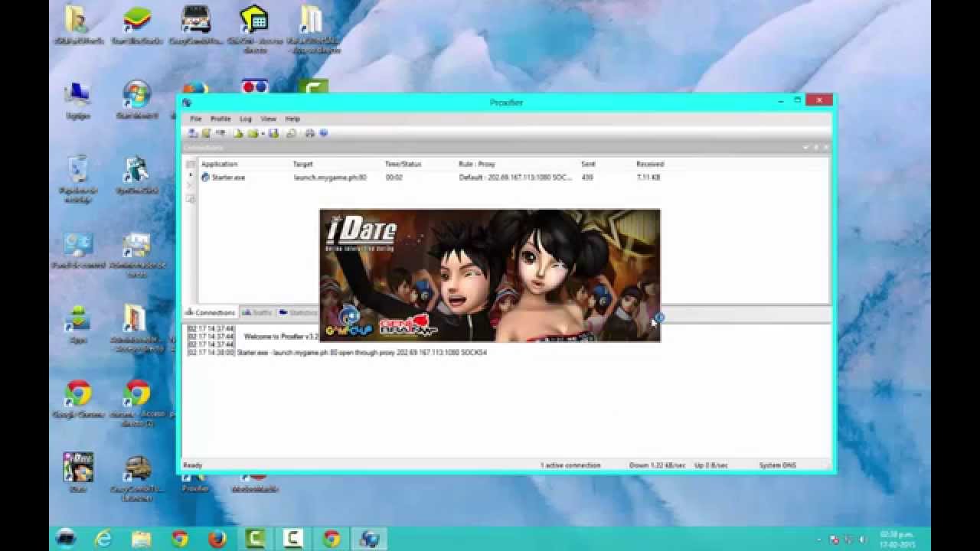Click the open profile document icon in toolbar

[x=239, y=133]
